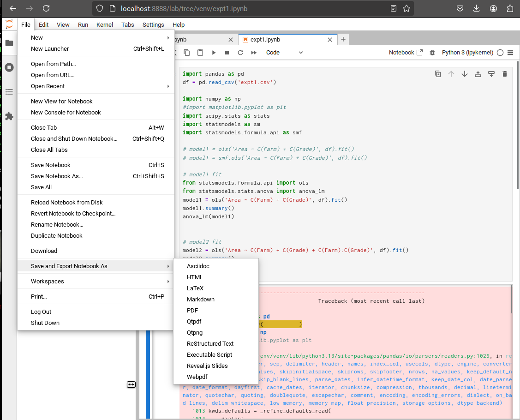The image size is (520, 420).
Task: Expand Save and Export Notebook As submenu
Action: click(96, 266)
